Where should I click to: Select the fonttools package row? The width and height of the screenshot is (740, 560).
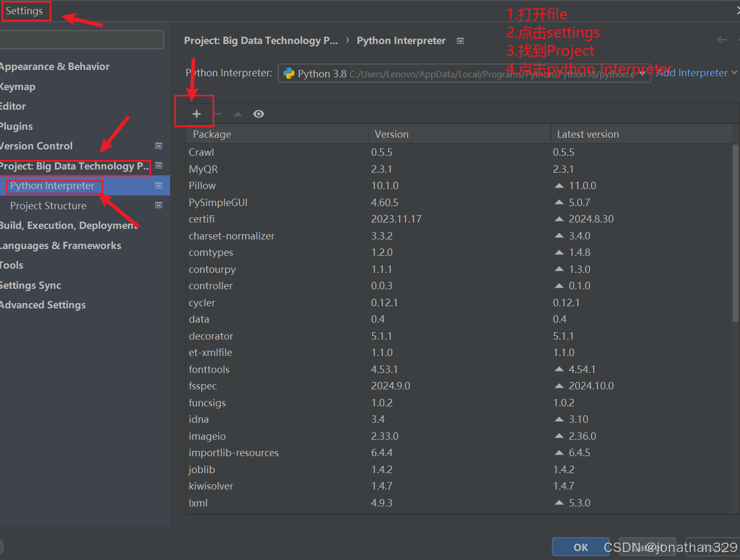click(459, 369)
